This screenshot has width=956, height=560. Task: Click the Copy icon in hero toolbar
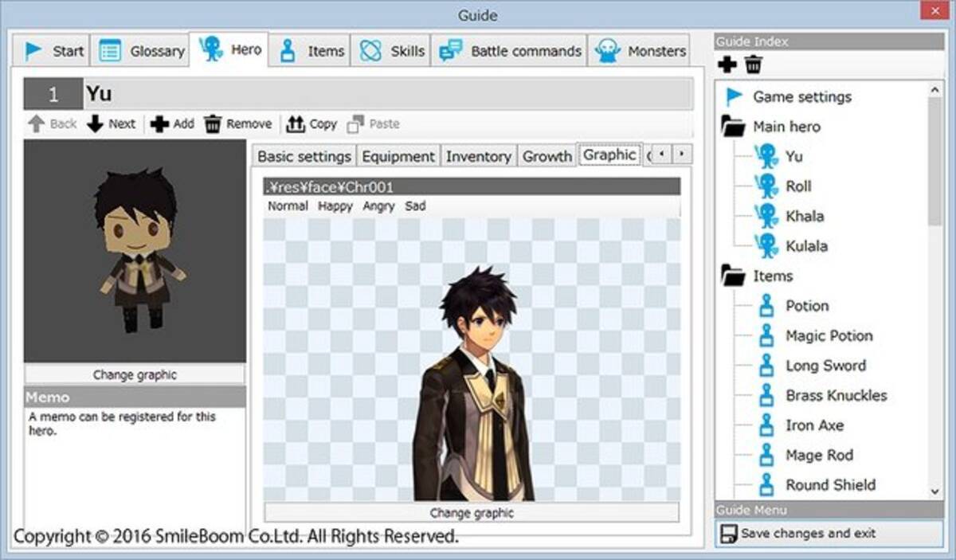[296, 123]
